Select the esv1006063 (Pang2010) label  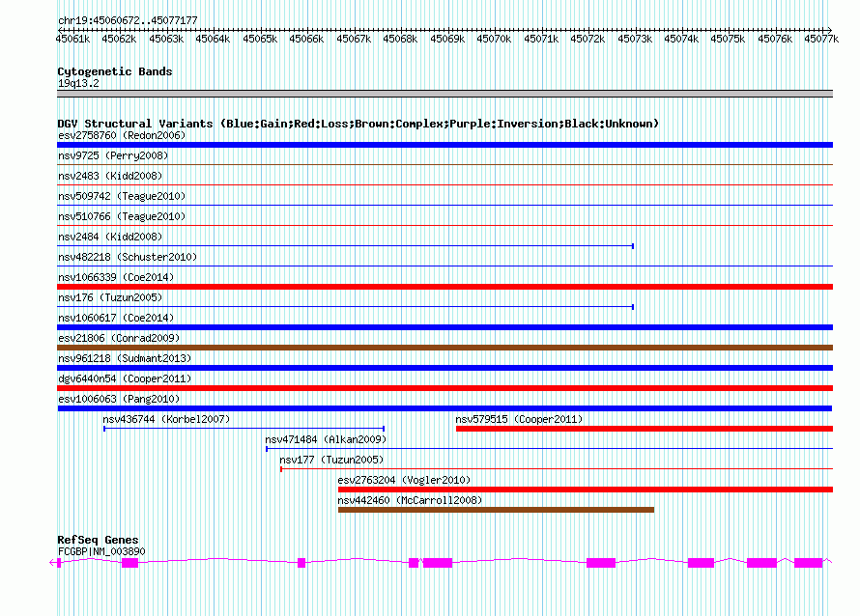point(119,399)
